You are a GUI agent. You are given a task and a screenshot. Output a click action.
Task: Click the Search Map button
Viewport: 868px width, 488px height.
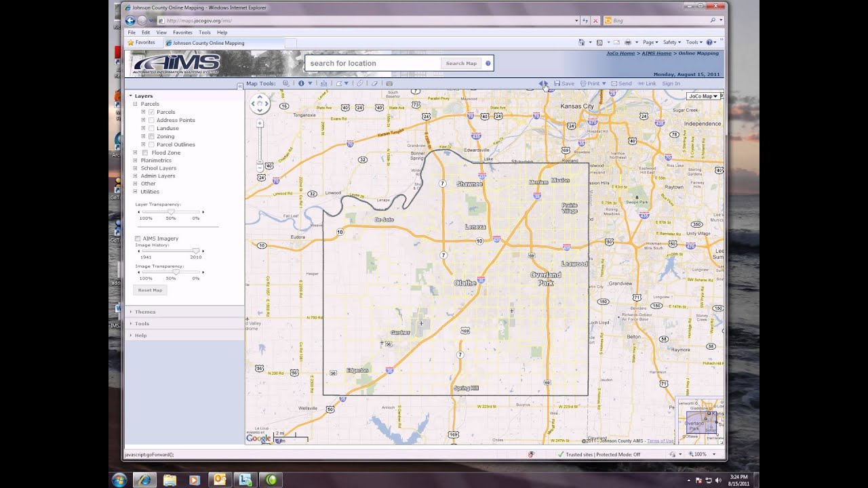(461, 63)
